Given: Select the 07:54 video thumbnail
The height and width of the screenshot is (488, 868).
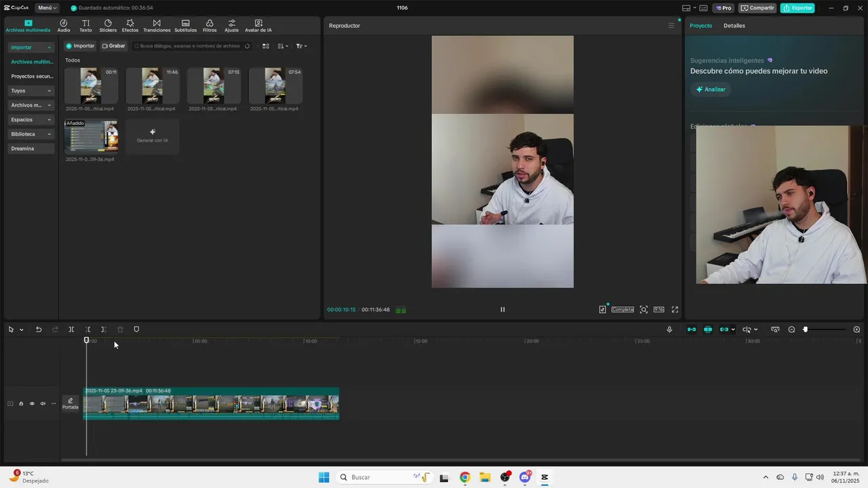Looking at the screenshot, I should (275, 85).
